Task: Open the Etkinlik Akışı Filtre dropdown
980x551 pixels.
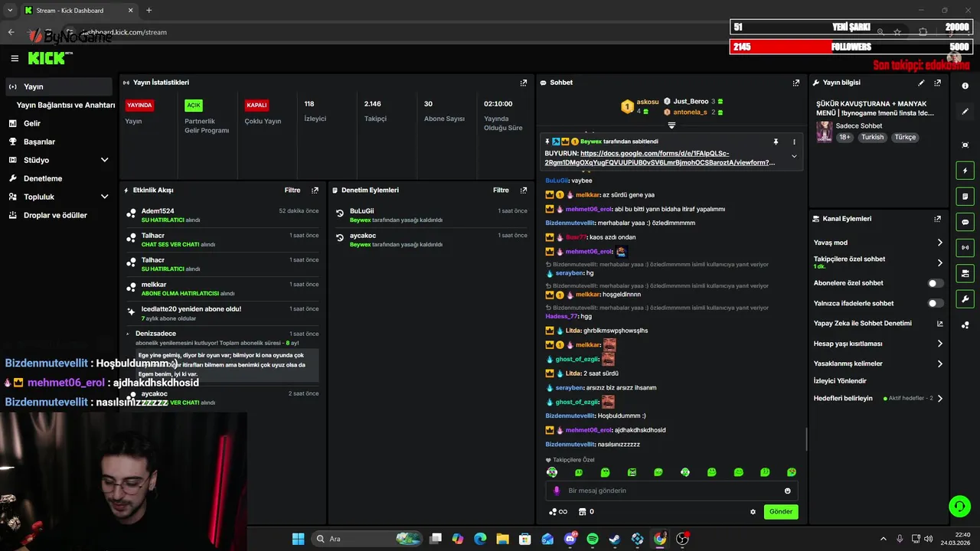Action: pyautogui.click(x=292, y=191)
